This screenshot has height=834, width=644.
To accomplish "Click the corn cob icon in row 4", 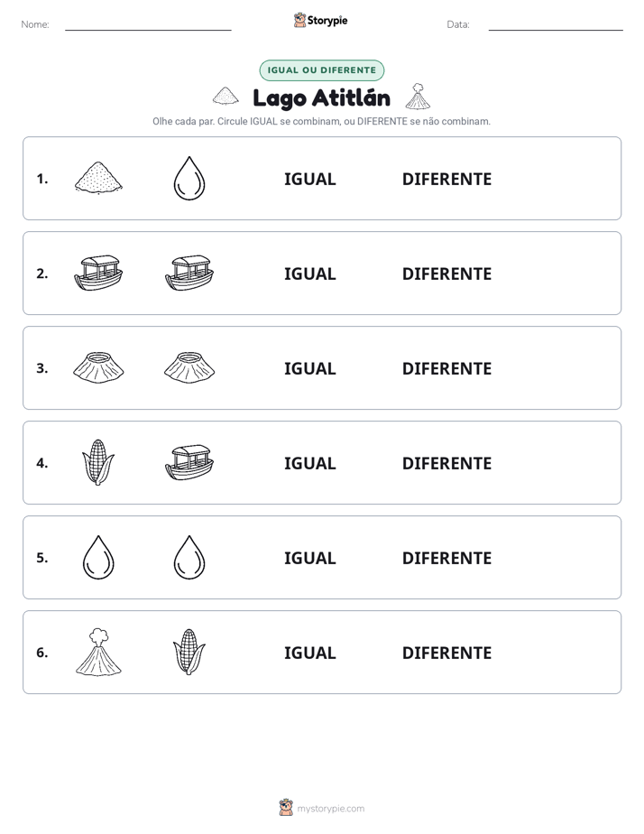I will pos(98,462).
